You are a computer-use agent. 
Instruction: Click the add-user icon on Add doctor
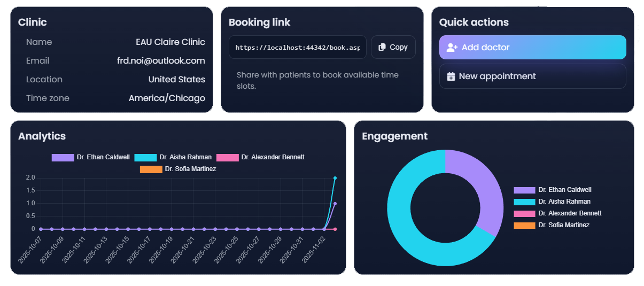pyautogui.click(x=452, y=47)
